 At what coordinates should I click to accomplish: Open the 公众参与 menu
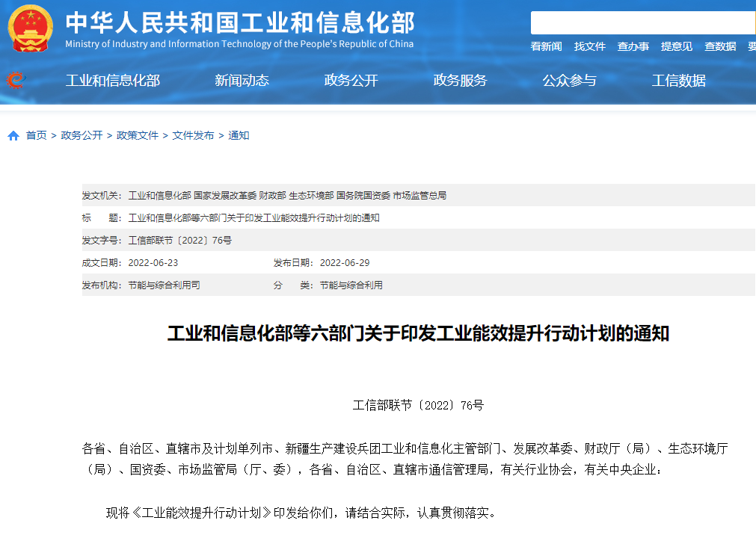(x=571, y=81)
